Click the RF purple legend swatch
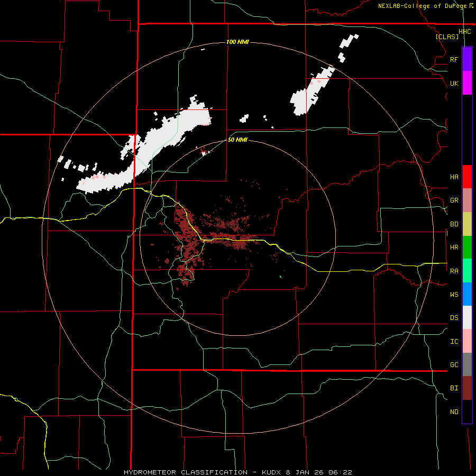The image size is (476, 476). pyautogui.click(x=467, y=59)
